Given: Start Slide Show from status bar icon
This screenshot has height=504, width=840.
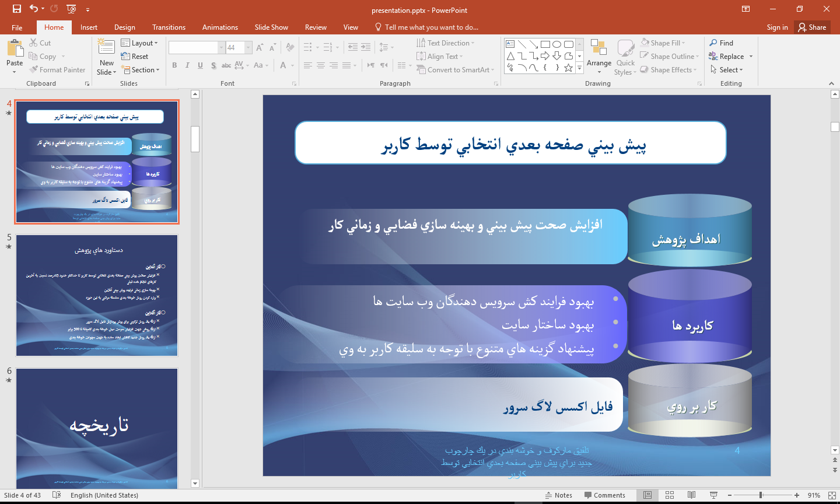Looking at the screenshot, I should tap(713, 495).
